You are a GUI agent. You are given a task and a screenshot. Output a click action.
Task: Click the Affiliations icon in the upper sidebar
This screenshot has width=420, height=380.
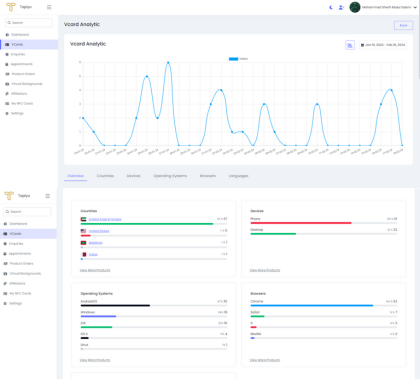point(7,94)
